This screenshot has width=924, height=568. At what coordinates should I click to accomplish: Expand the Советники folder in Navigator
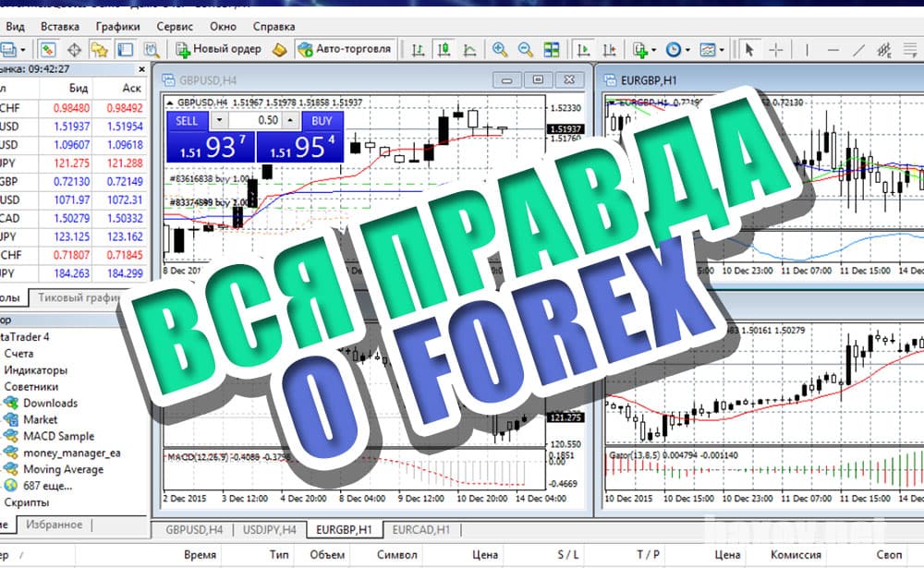coord(31,385)
